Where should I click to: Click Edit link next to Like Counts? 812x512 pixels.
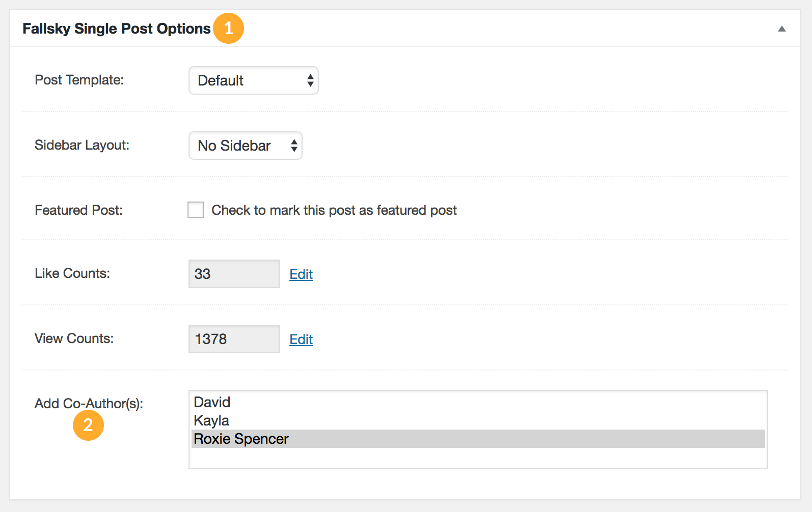(x=301, y=274)
